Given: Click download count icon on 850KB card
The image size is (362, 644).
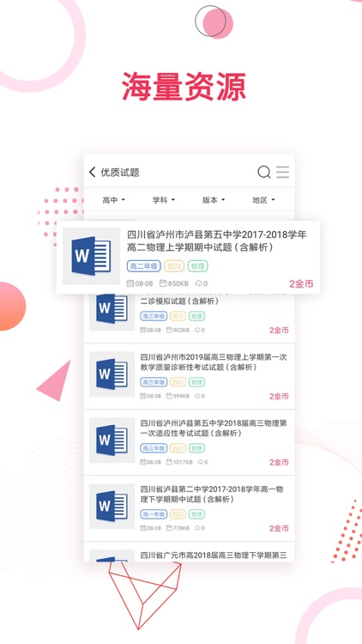Looking at the screenshot, I should [x=199, y=283].
